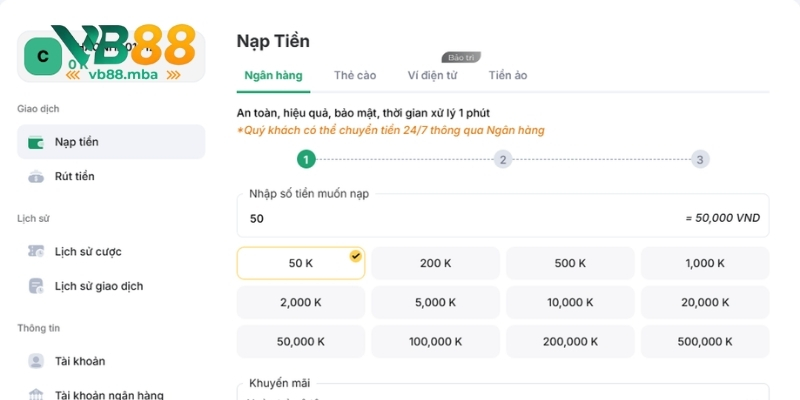Click the Lịch sử cược icon
Screen dimensions: 800x400
(x=36, y=252)
